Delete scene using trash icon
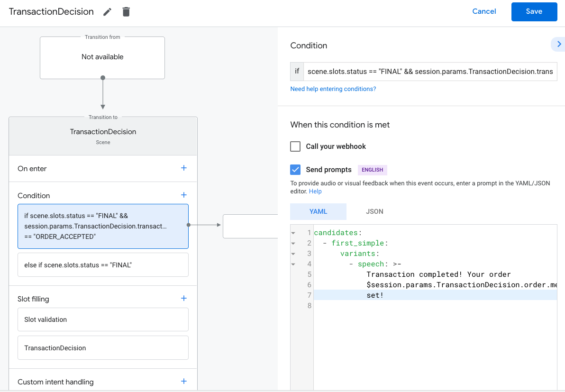Viewport: 565px width, 392px height. [126, 12]
